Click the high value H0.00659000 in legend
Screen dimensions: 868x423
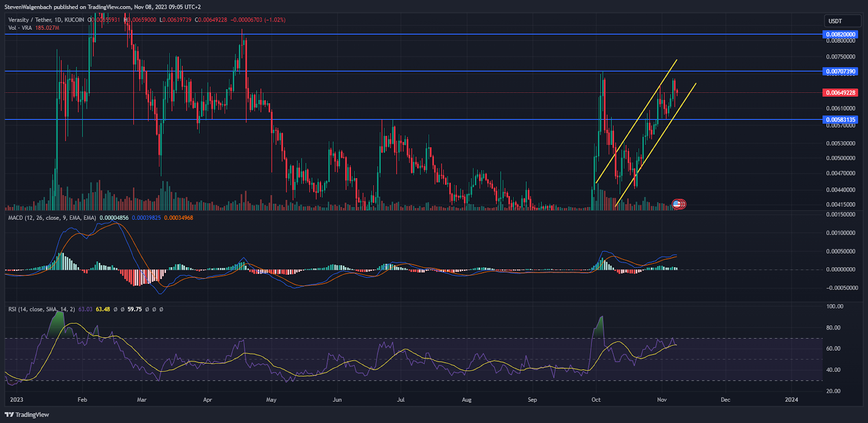pyautogui.click(x=140, y=20)
